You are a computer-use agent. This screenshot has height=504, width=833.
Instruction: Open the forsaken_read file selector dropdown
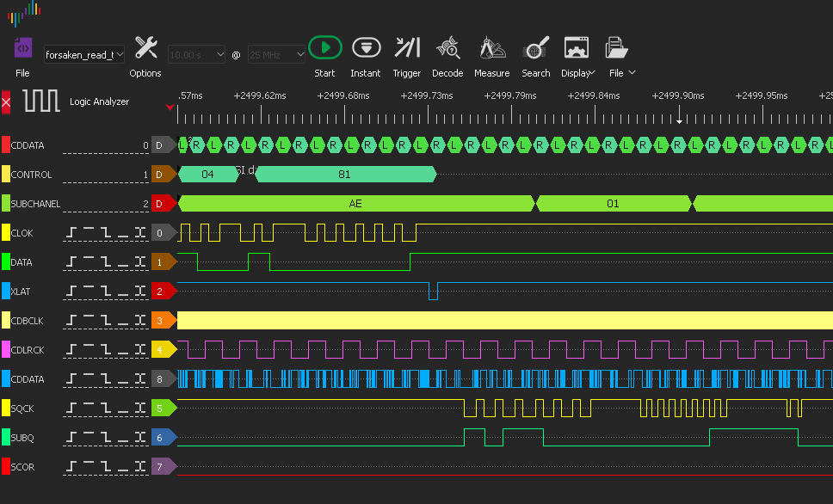(84, 54)
